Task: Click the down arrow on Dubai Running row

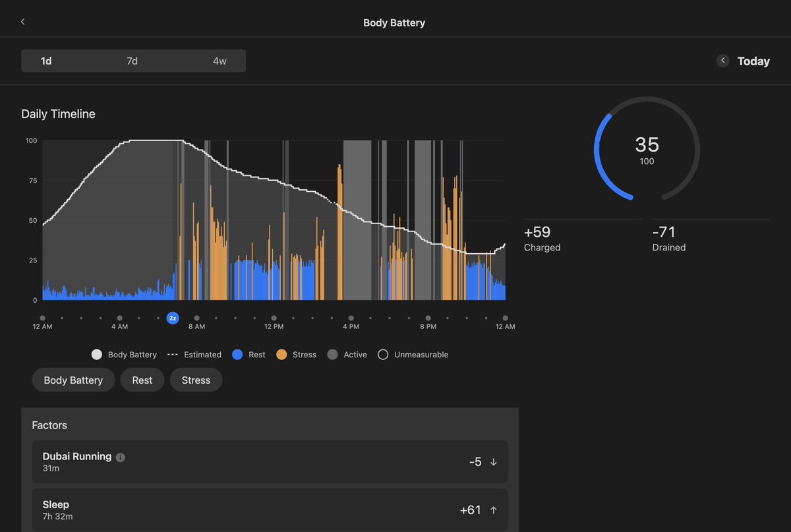Action: [x=493, y=462]
